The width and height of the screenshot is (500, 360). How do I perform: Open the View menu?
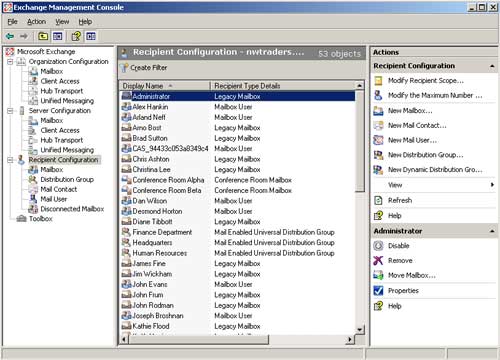pyautogui.click(x=62, y=22)
